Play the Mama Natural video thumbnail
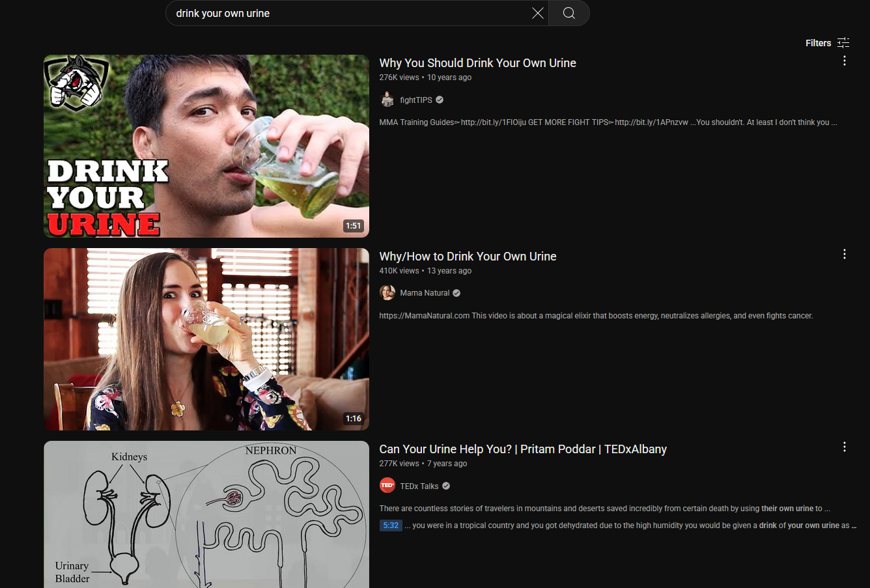870x588 pixels. [206, 339]
